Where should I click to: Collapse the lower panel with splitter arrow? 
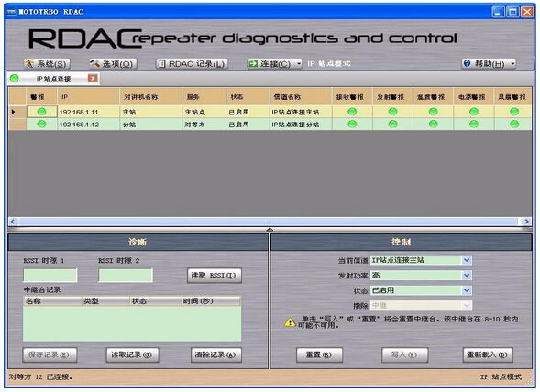(x=270, y=229)
